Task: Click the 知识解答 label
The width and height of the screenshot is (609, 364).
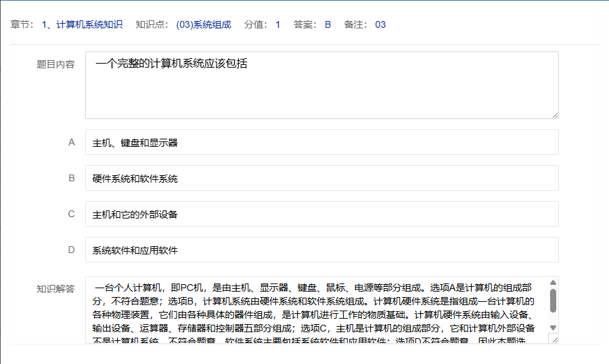Action: click(55, 289)
